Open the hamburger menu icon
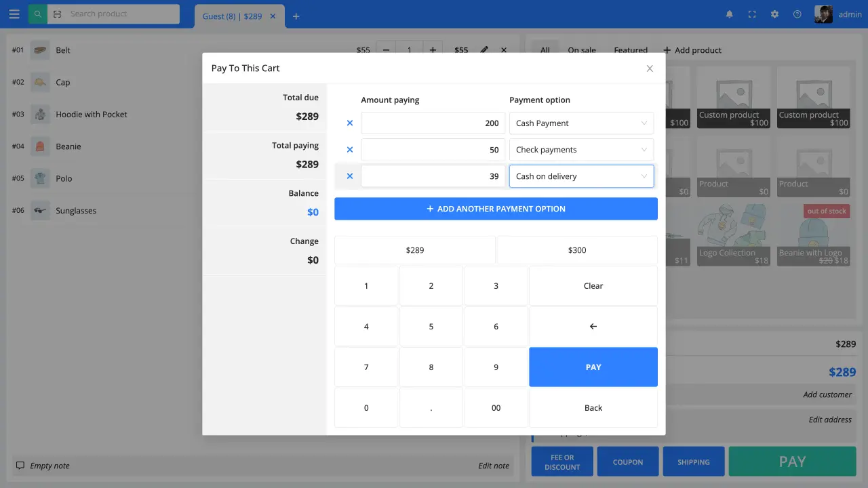This screenshot has height=488, width=868. pyautogui.click(x=14, y=14)
